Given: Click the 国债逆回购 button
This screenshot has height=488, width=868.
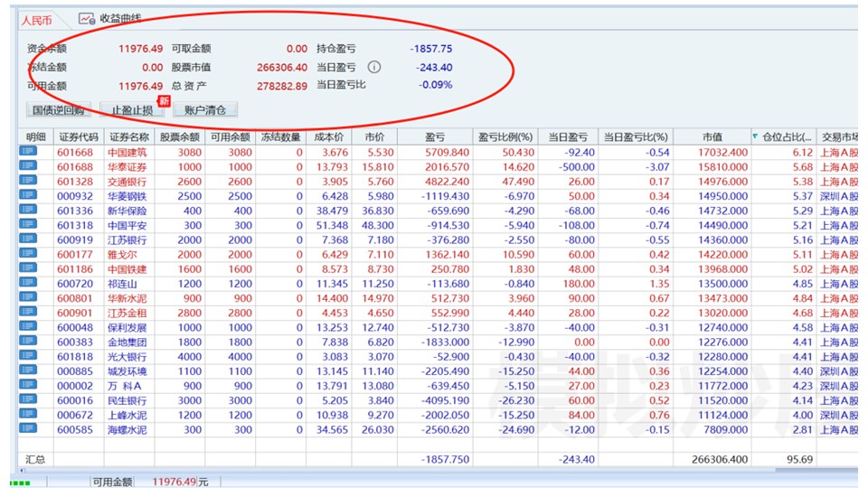Looking at the screenshot, I should pyautogui.click(x=58, y=110).
